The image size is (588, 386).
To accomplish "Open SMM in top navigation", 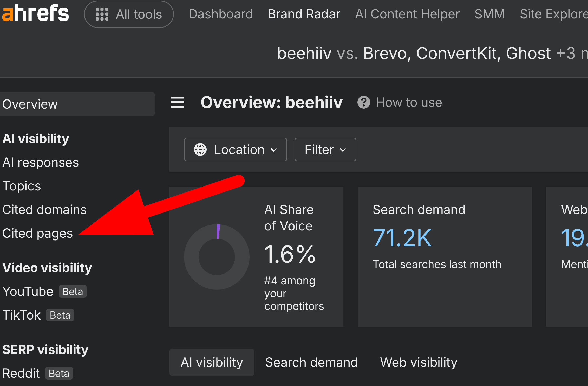I will tap(489, 14).
